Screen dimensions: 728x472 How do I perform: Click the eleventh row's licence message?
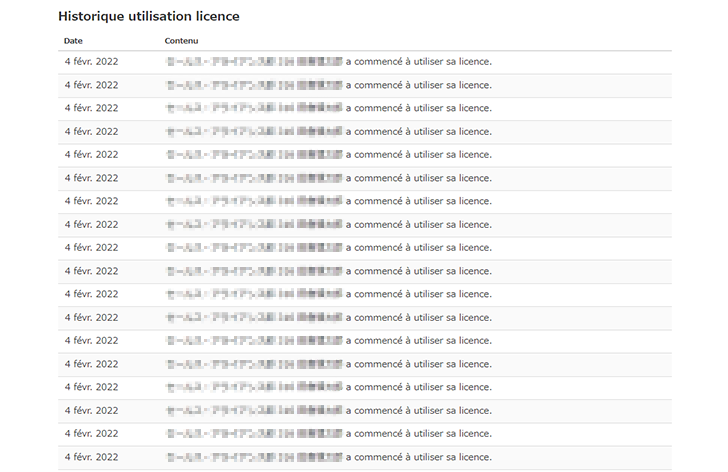pyautogui.click(x=418, y=294)
